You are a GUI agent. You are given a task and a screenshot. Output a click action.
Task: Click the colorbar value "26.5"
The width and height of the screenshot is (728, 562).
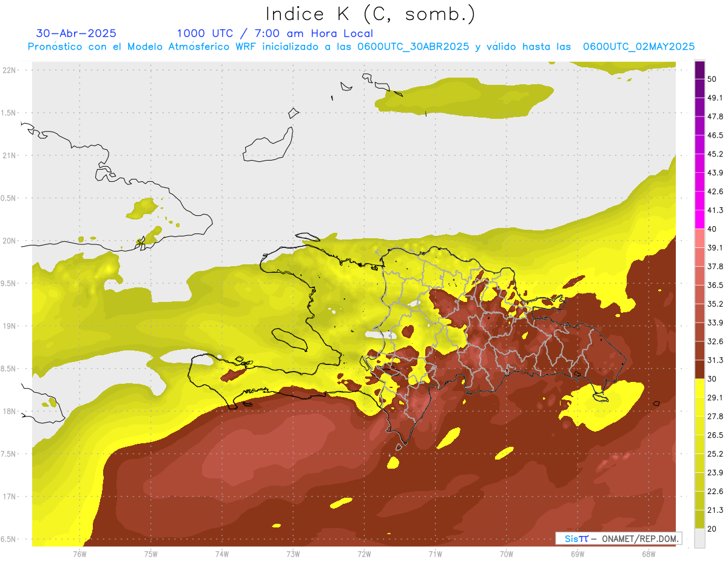(716, 435)
